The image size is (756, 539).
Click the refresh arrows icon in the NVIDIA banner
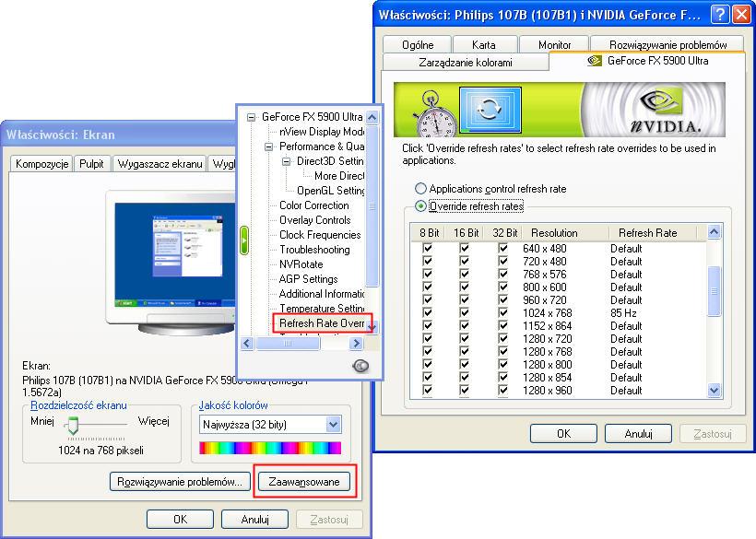[490, 110]
